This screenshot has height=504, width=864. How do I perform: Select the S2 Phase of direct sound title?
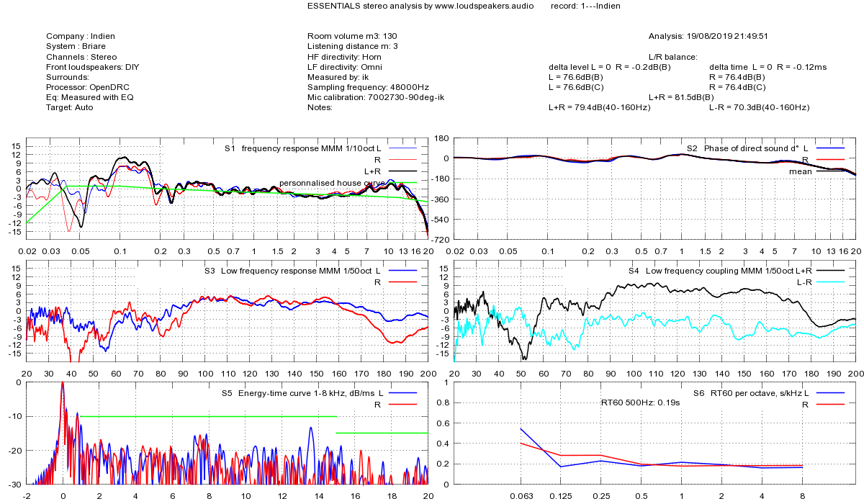click(x=742, y=148)
